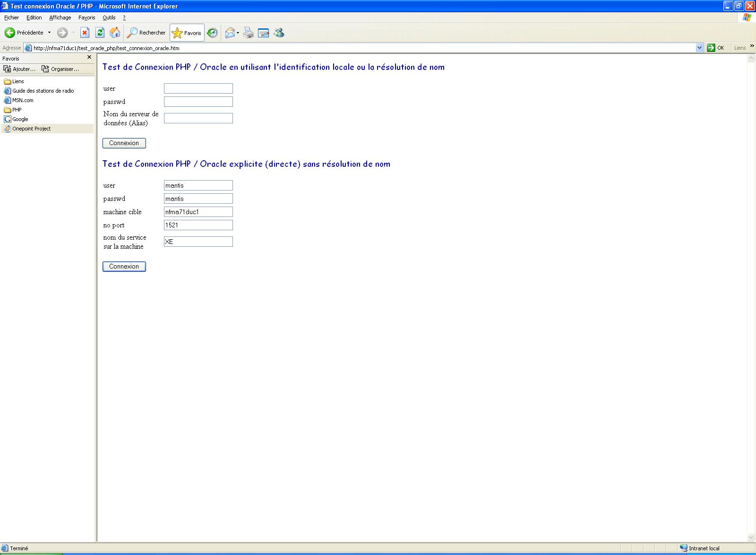Print the page with printer icon
Viewport: 756px width, 555px height.
249,33
